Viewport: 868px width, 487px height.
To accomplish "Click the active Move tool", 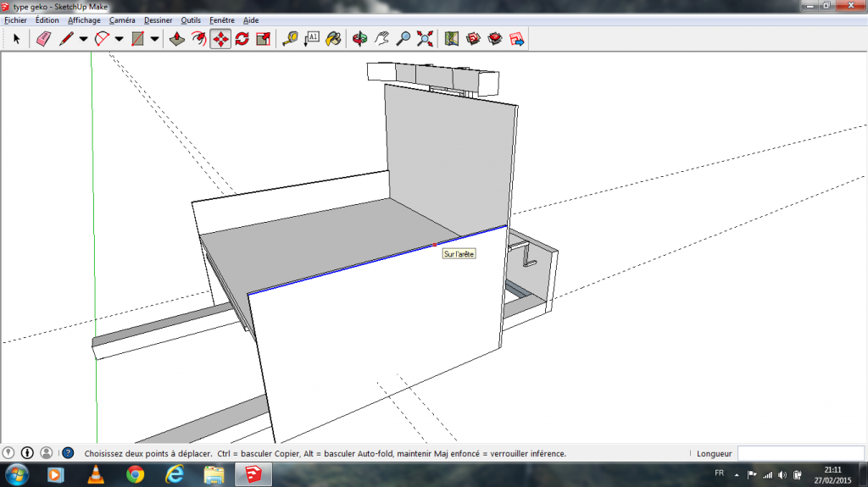I will tap(220, 39).
